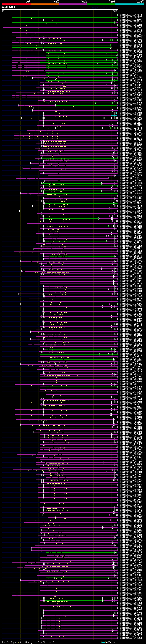Open hit UniRef100_Q9LIE8

pos(131,93)
